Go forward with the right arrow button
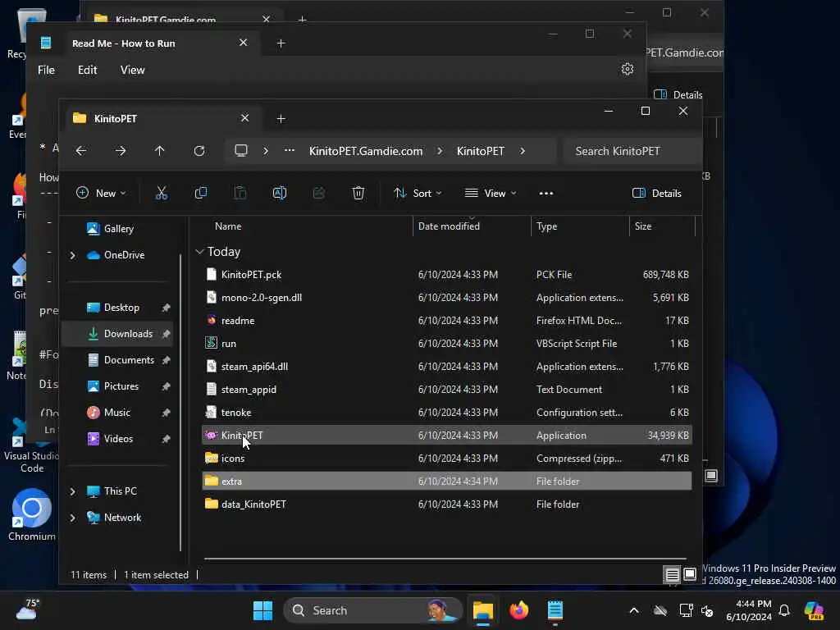 (121, 151)
